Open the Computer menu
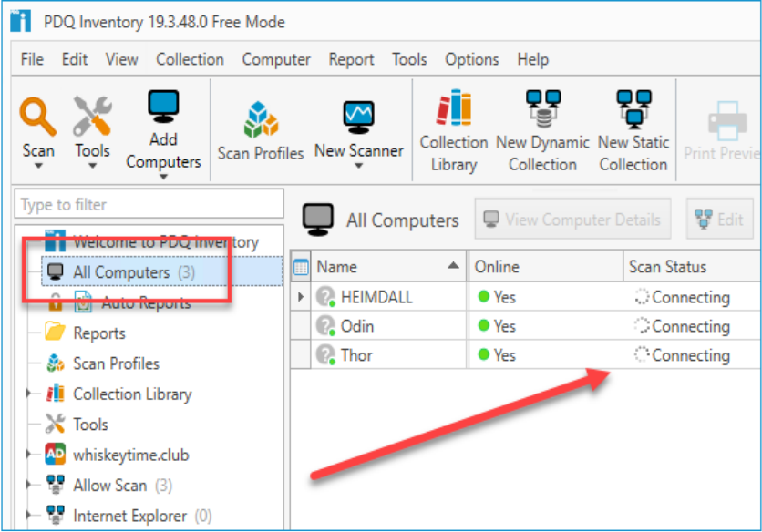This screenshot has width=762, height=532. [276, 59]
